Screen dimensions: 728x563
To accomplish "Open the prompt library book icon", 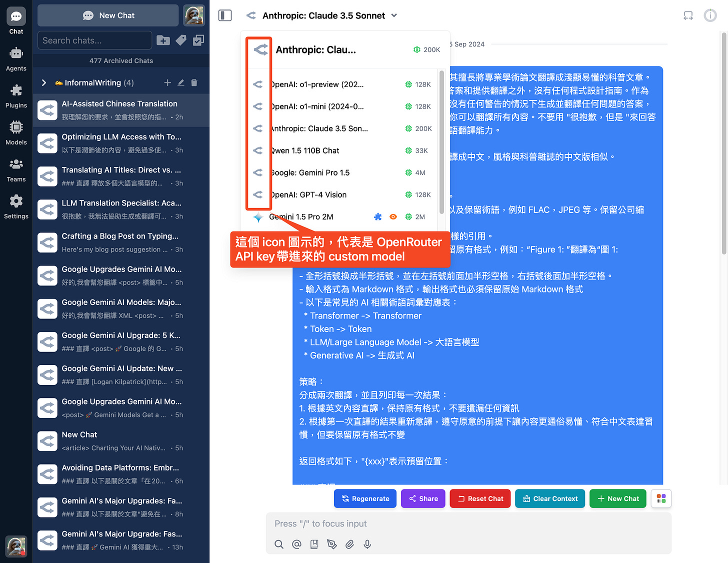I will tap(314, 544).
